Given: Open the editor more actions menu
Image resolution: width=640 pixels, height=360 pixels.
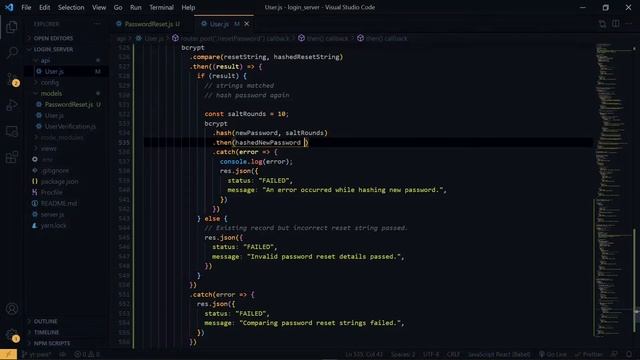Looking at the screenshot, I should pyautogui.click(x=629, y=24).
